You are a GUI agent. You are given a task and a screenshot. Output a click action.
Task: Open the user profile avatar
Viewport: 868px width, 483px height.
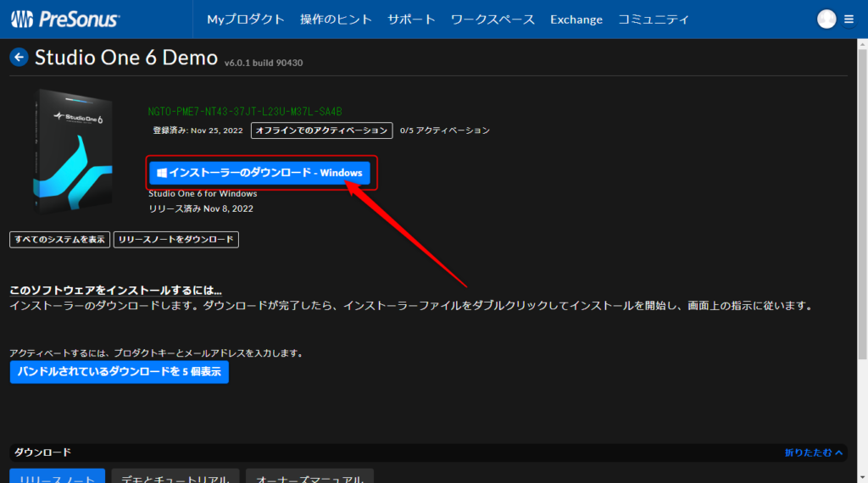click(826, 19)
